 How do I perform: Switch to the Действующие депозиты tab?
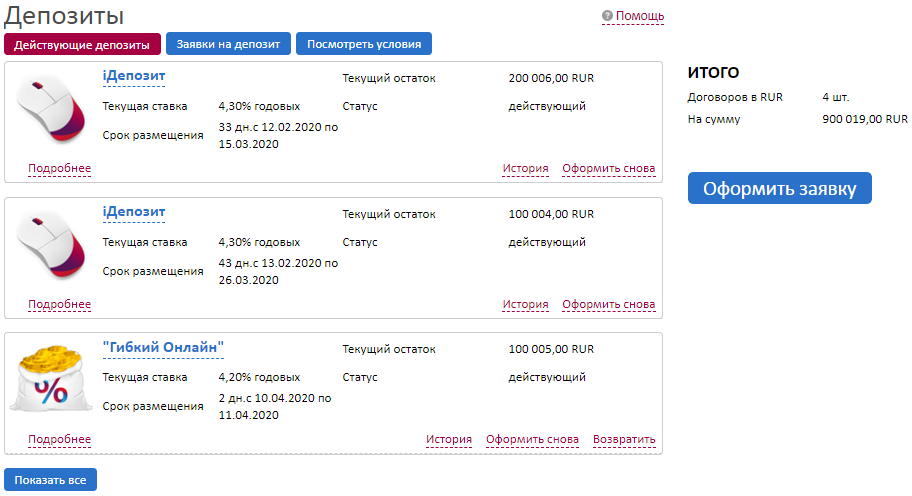click(83, 44)
